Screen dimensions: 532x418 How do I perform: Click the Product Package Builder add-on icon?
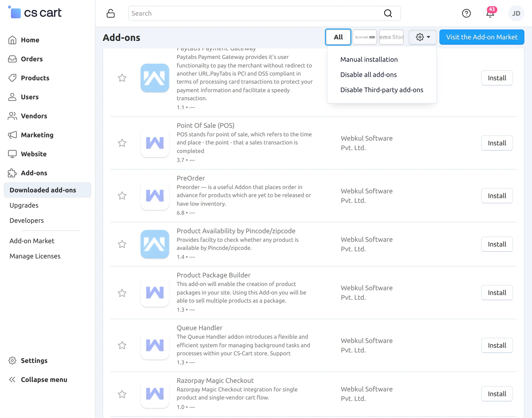pyautogui.click(x=155, y=293)
